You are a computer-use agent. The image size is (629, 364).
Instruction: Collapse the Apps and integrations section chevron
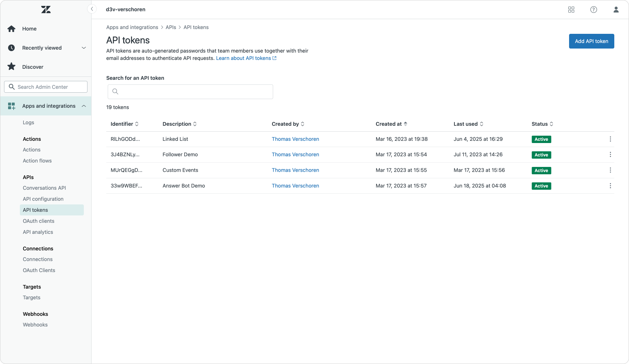click(84, 106)
